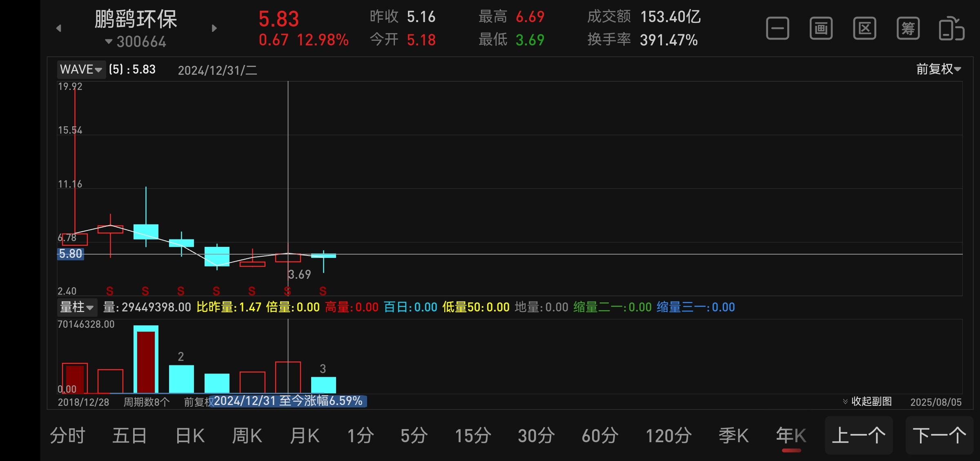Tap the 至今涨幅6.59% banner
This screenshot has height=461, width=980.
coord(288,401)
